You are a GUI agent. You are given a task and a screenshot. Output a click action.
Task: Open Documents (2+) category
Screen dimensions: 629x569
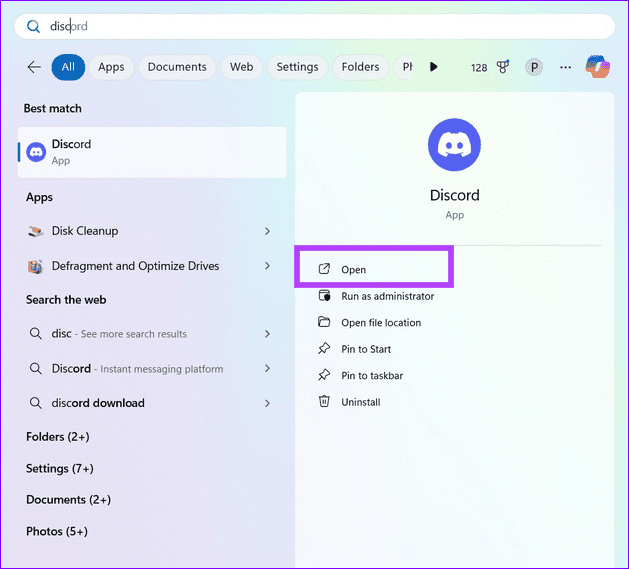69,500
